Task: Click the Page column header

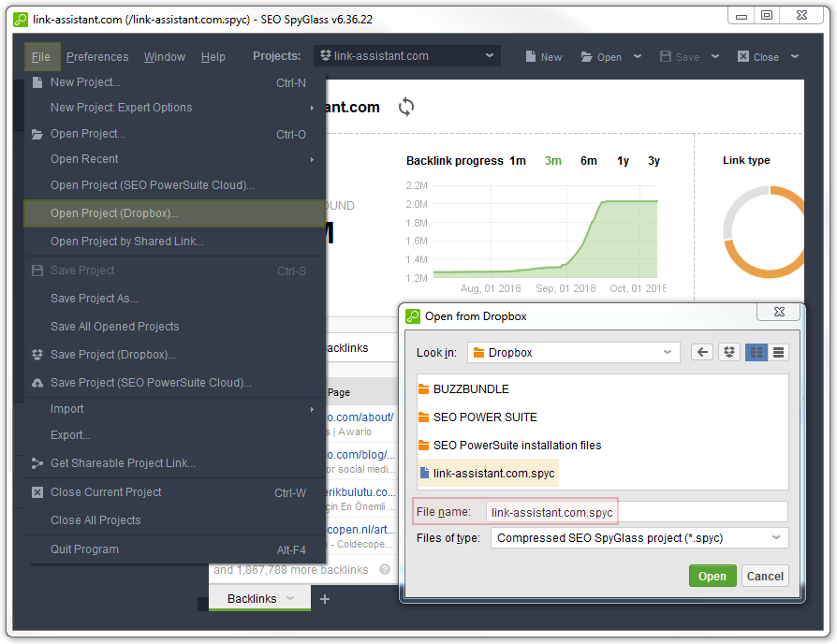Action: [339, 393]
